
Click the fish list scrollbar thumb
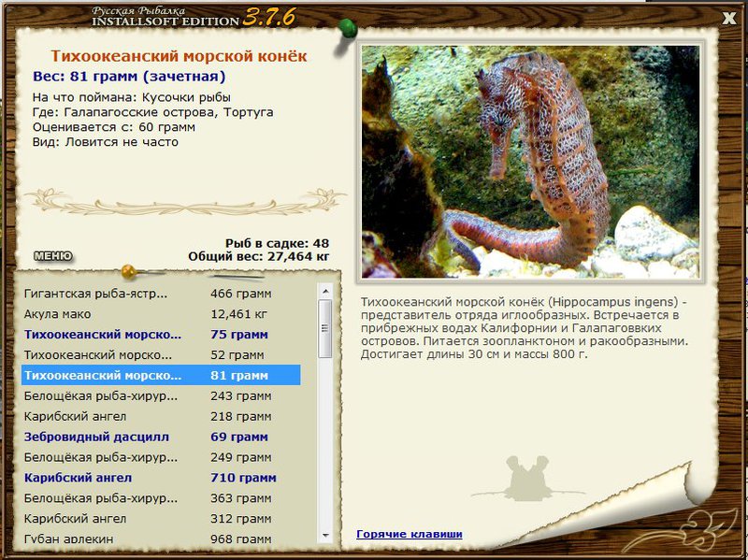coord(325,329)
